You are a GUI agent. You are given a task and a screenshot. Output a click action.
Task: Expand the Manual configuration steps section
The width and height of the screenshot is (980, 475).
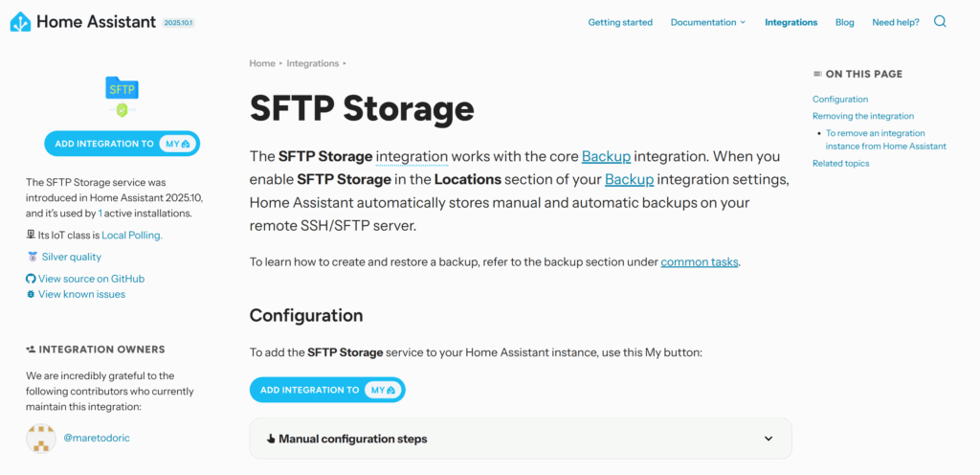[352, 439]
